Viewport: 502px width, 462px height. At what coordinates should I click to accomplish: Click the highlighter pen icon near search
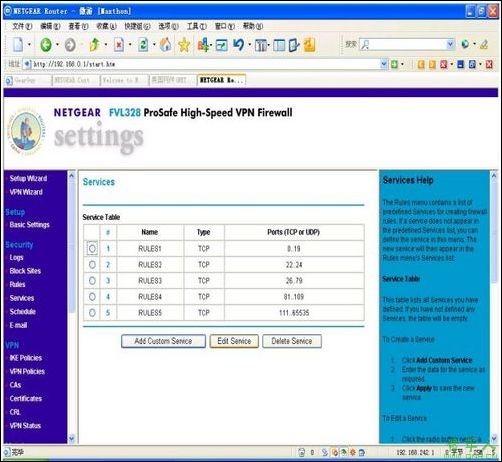tap(484, 44)
